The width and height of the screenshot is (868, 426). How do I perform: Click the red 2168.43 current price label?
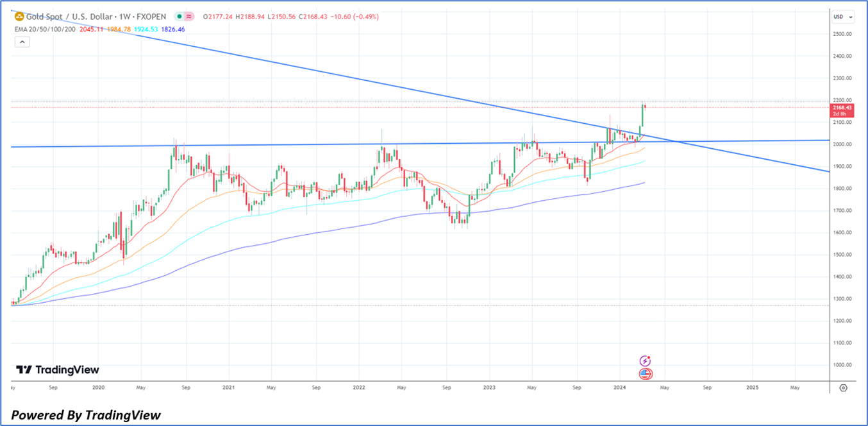pos(843,110)
